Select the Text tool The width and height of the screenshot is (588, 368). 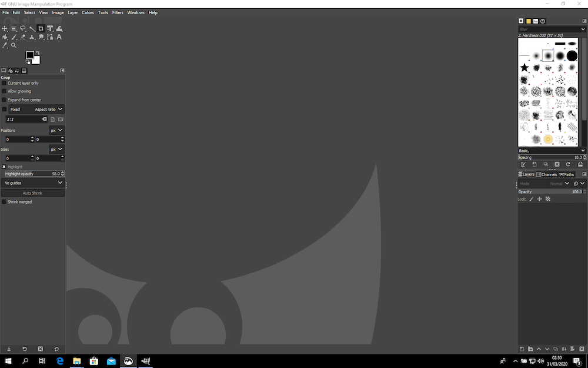point(59,37)
